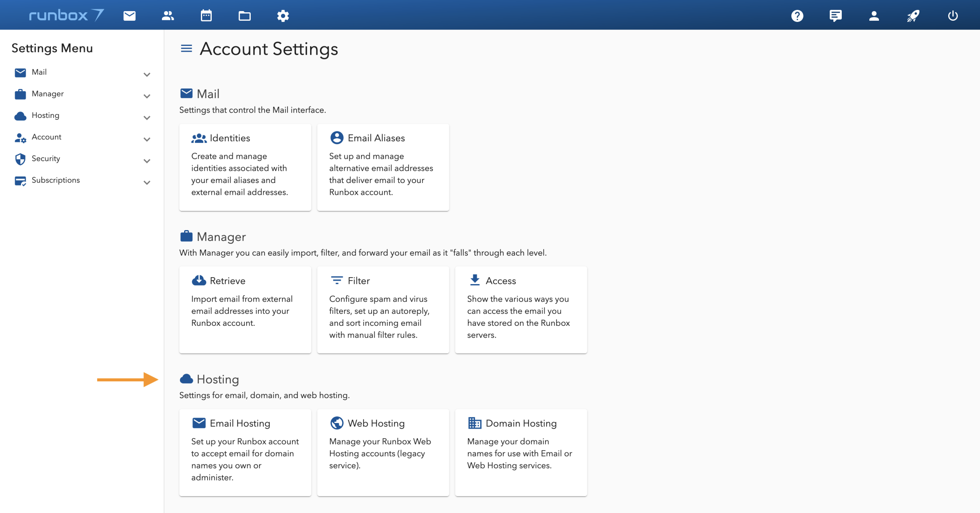Expand the Security chevron in sidebar

(147, 161)
